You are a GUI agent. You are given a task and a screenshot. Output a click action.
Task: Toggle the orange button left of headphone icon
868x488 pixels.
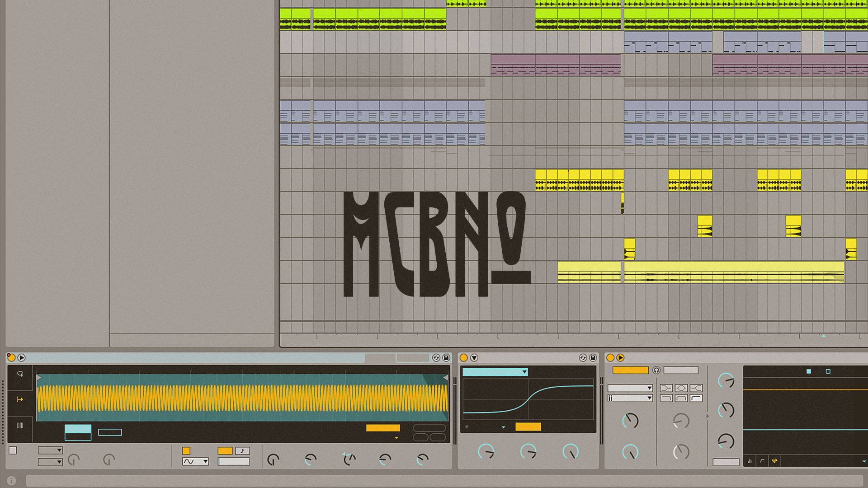click(x=631, y=371)
